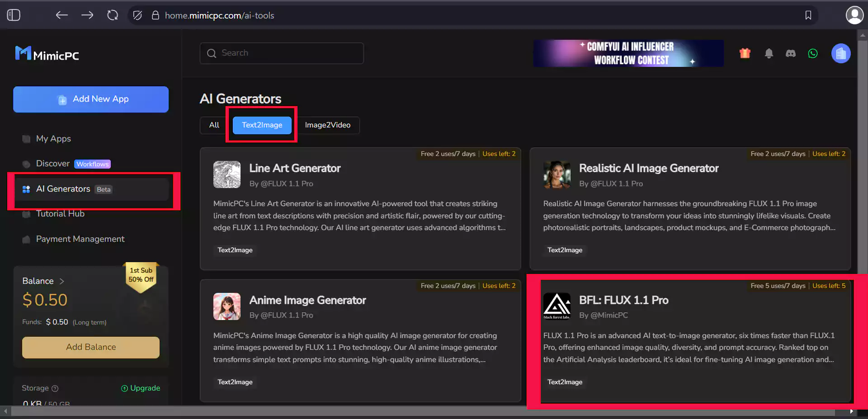The width and height of the screenshot is (868, 419).
Task: Reload the current page
Action: click(113, 15)
